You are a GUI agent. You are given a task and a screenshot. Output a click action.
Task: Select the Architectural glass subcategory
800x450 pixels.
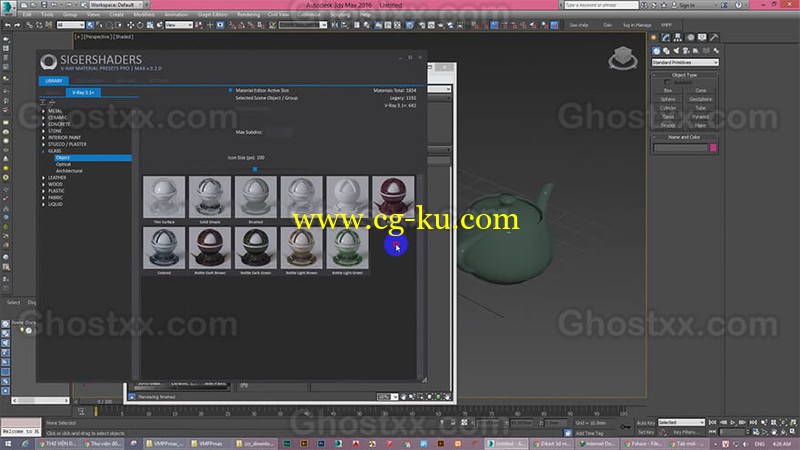69,171
